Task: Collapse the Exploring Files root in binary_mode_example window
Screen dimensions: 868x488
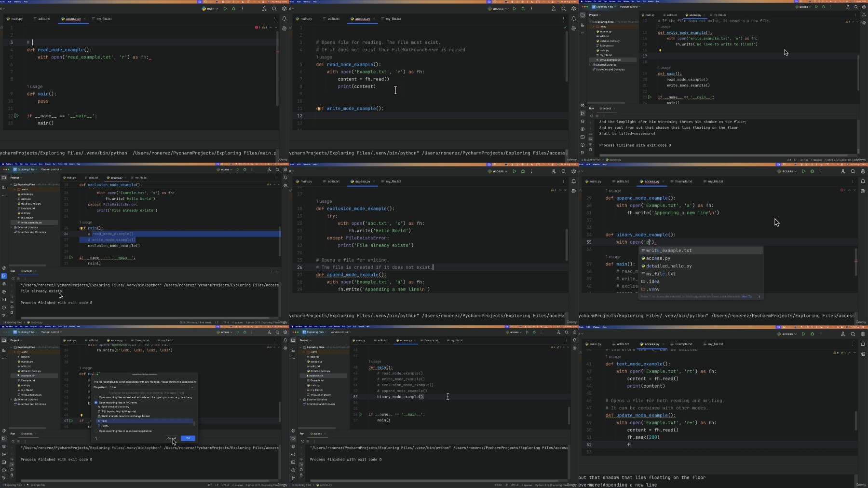Action: (300, 347)
